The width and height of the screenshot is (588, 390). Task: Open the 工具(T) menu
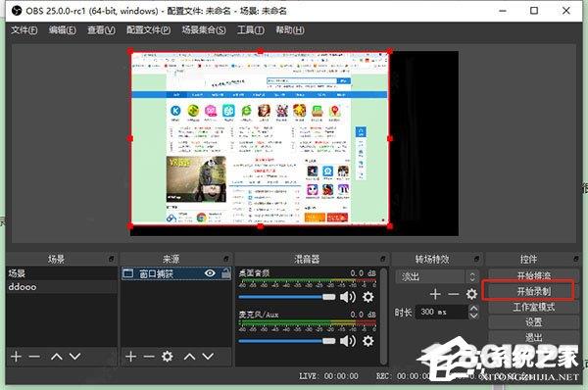(x=251, y=30)
